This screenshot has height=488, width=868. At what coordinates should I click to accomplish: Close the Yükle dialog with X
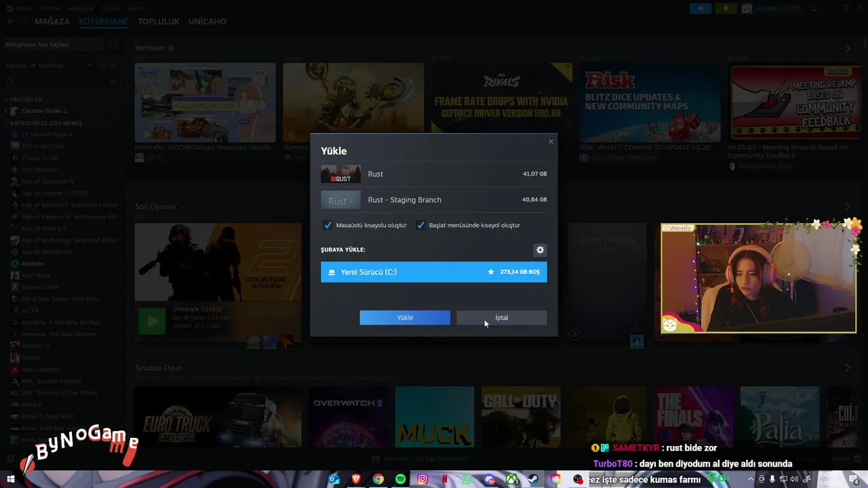pos(551,142)
